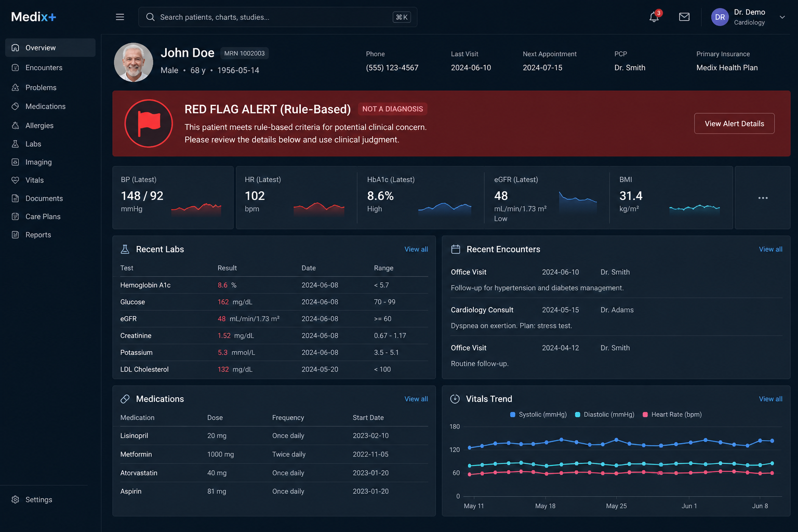Click the Medications pill icon in panel header
The image size is (798, 532).
point(125,399)
